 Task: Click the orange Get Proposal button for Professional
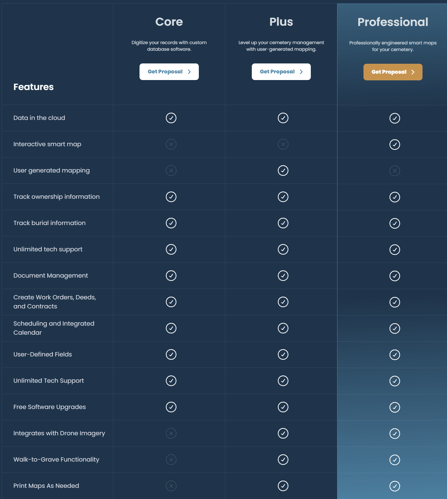pyautogui.click(x=393, y=72)
